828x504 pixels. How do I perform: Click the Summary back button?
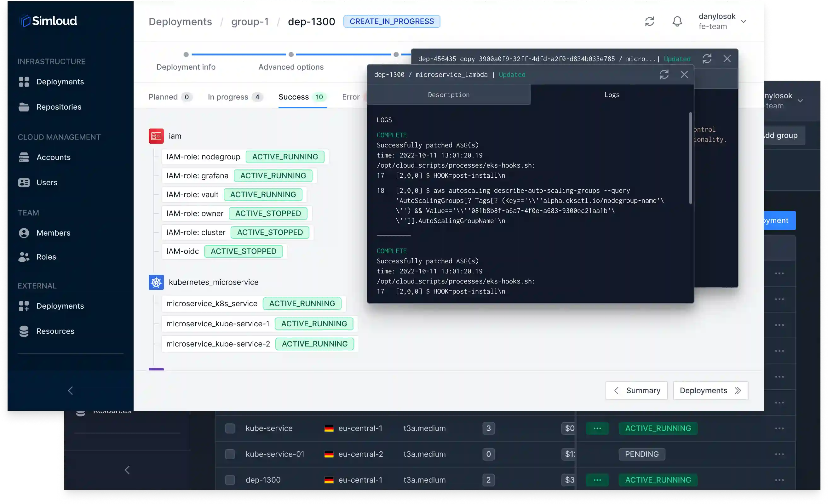[x=636, y=390]
